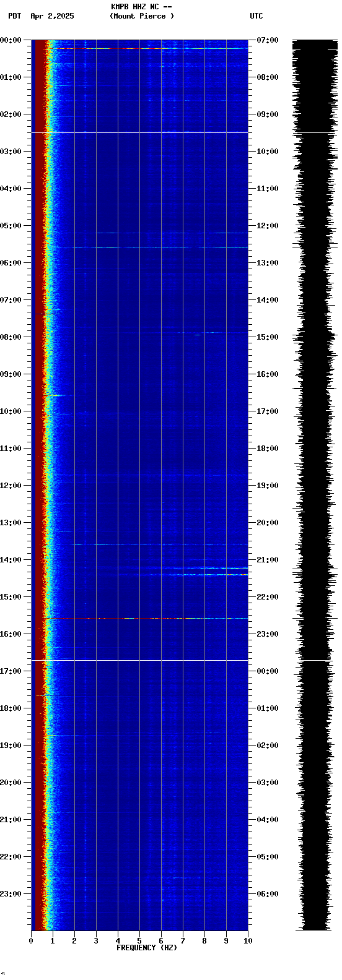
Task: Click the 12:00 PDT time label
Action: coord(11,486)
